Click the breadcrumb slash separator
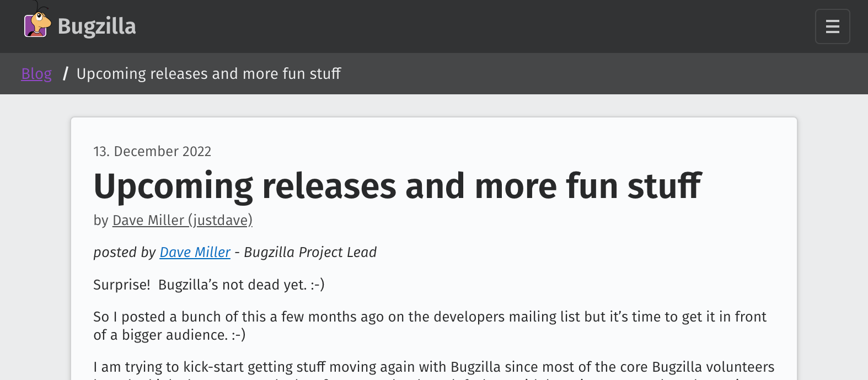This screenshot has width=868, height=380. point(65,74)
